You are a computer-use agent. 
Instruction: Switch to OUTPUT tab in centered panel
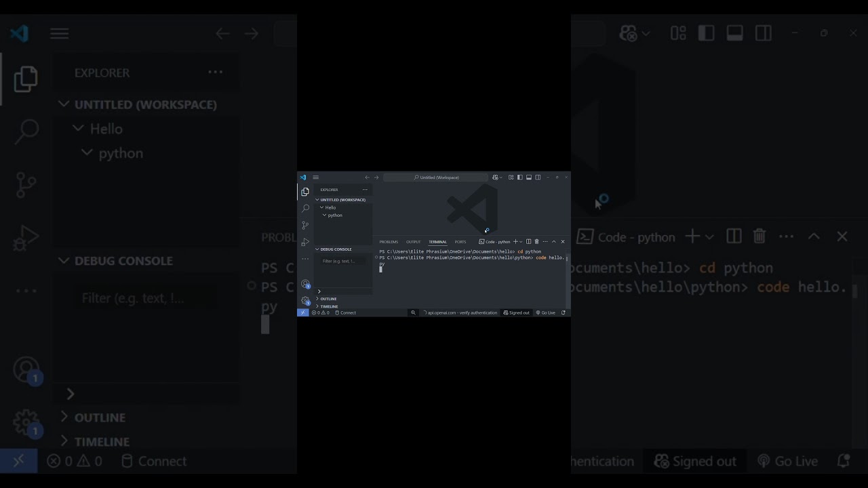tap(414, 242)
